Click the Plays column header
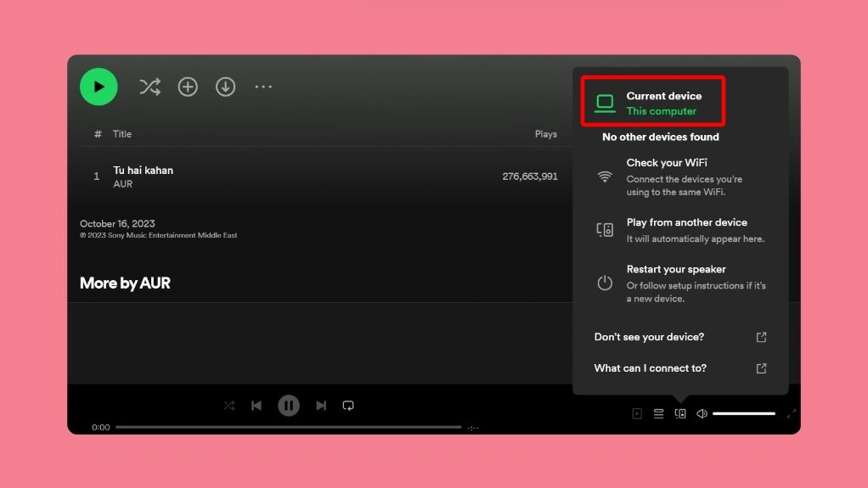The image size is (868, 488). pos(546,134)
